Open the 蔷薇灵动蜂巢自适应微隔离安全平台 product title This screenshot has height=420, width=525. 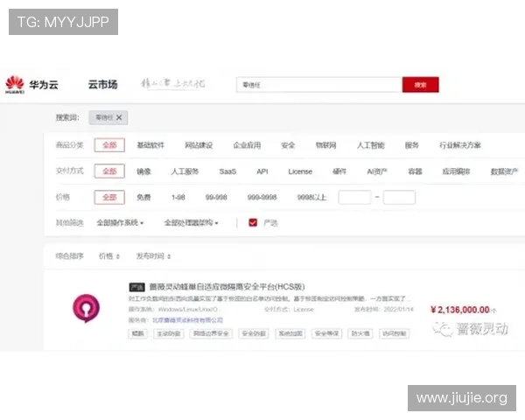227,287
